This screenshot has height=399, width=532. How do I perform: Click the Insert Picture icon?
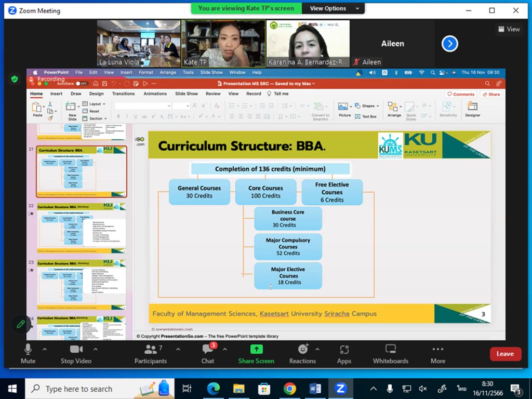343,107
